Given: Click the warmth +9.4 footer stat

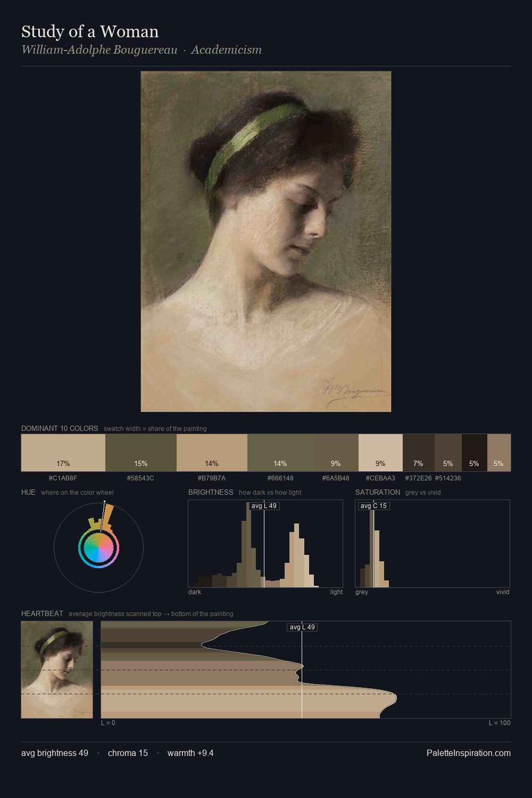Looking at the screenshot, I should (x=190, y=753).
